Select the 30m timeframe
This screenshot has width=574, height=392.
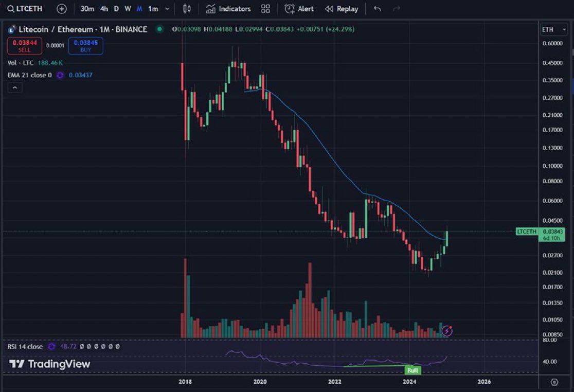coord(87,9)
